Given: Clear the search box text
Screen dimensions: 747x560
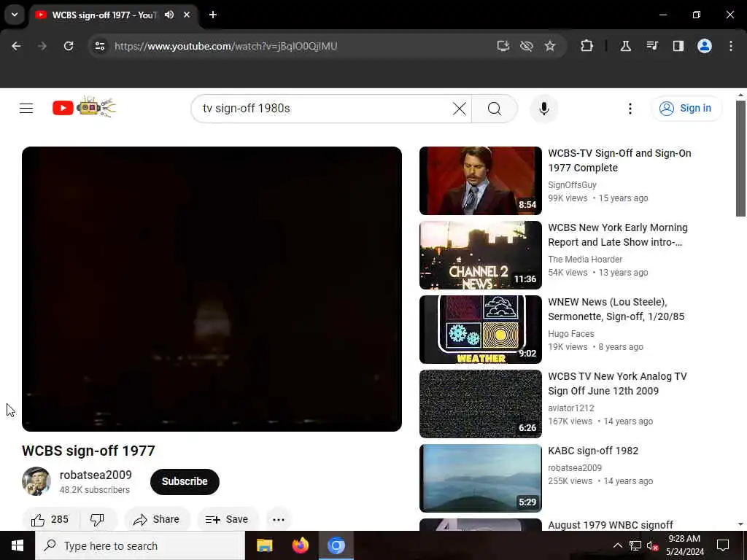Looking at the screenshot, I should 460,109.
